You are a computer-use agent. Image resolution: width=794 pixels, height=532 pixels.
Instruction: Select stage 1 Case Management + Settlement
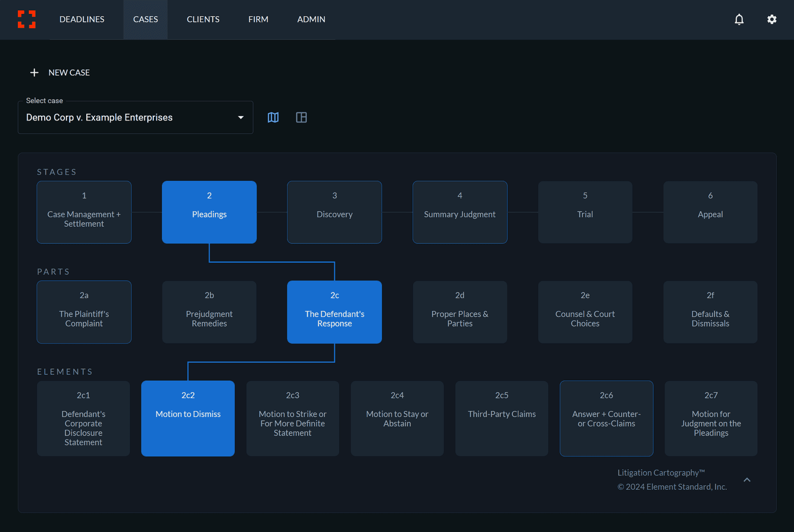[84, 212]
